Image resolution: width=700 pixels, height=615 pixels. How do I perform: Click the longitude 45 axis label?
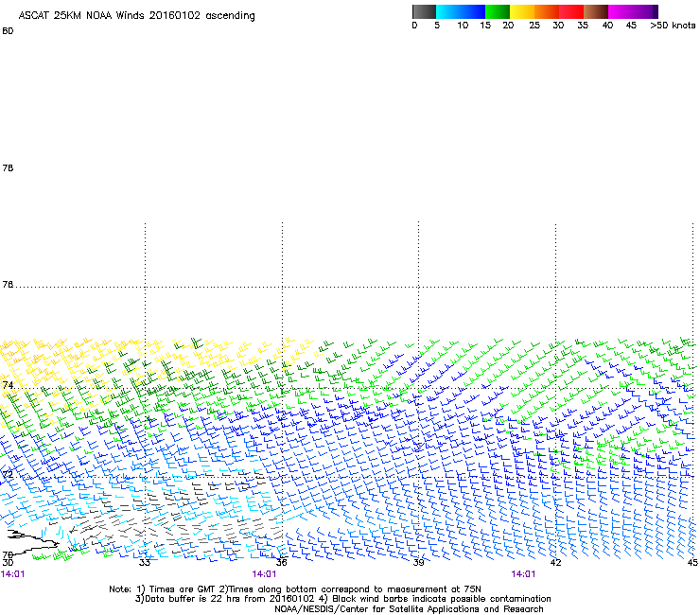pyautogui.click(x=692, y=563)
